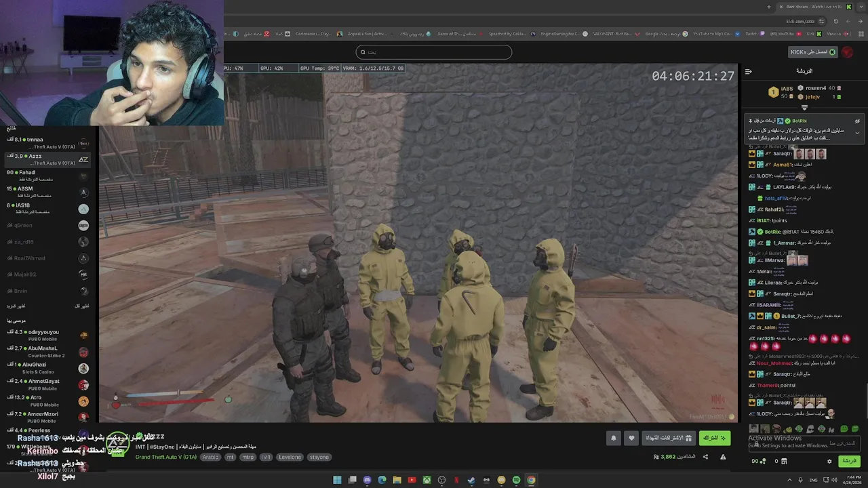Click the Grand Theft Auto V category link

tap(166, 457)
